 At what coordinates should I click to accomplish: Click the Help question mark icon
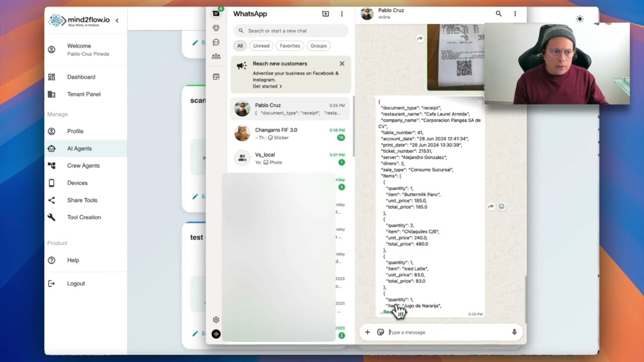coord(51,260)
